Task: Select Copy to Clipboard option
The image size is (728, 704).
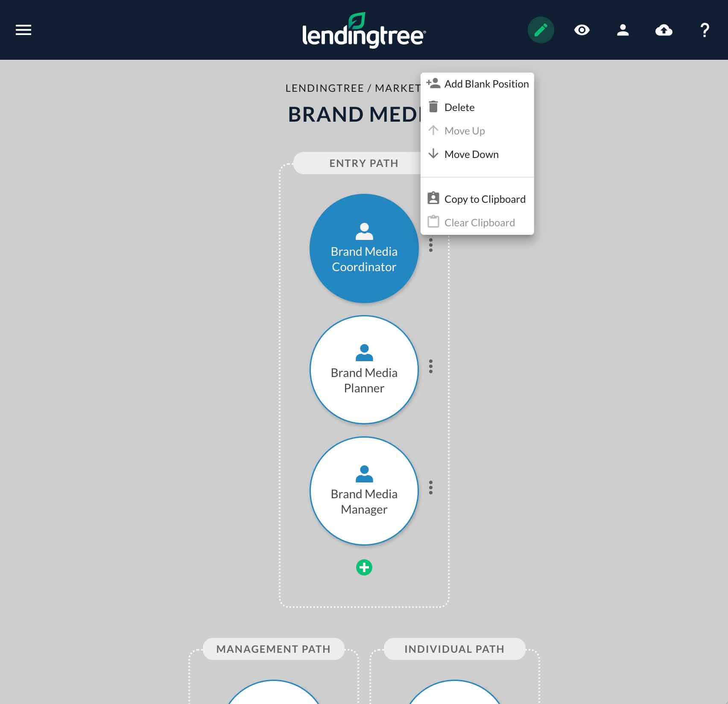Action: coord(485,199)
